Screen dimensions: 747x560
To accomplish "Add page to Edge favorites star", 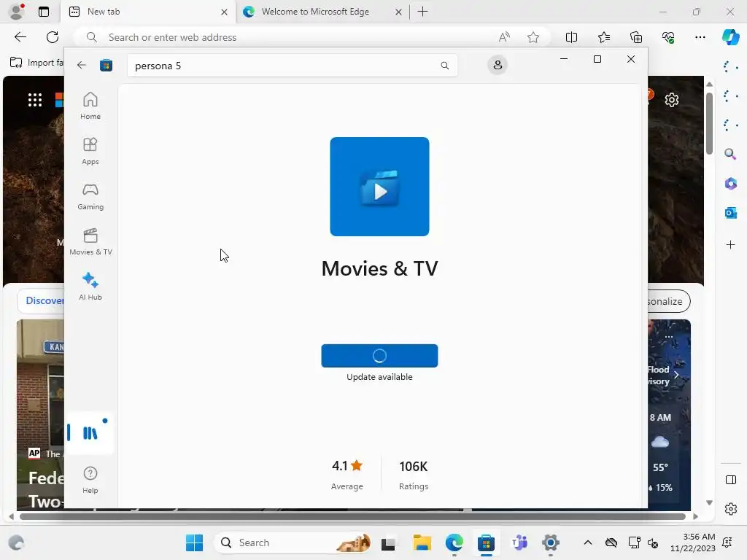I will pos(533,37).
